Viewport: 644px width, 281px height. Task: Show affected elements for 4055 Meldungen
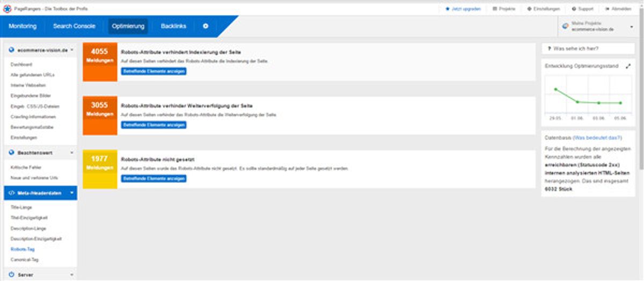(154, 71)
